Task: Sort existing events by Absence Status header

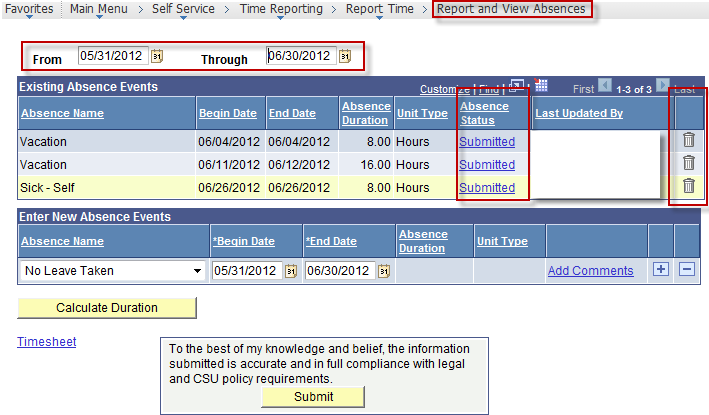Action: [484, 113]
